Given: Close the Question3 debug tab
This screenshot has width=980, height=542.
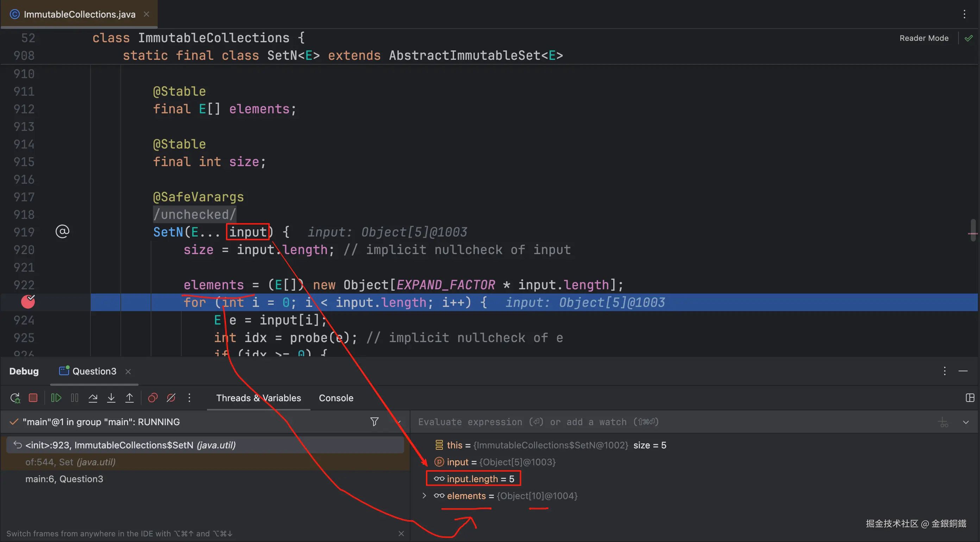Looking at the screenshot, I should (128, 372).
